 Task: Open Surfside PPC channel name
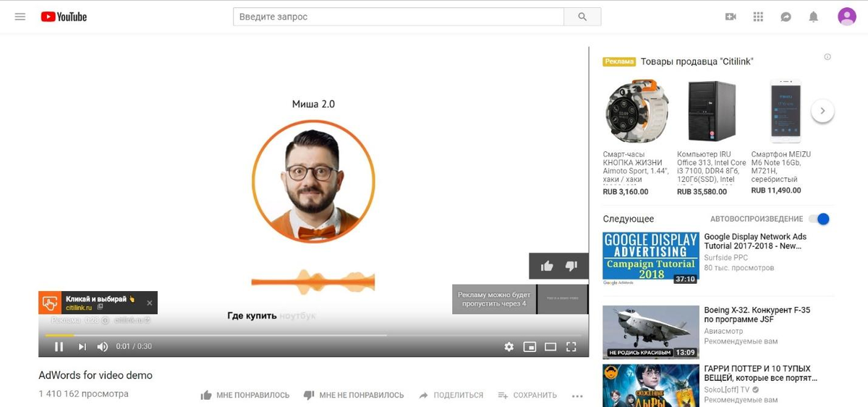tap(726, 258)
